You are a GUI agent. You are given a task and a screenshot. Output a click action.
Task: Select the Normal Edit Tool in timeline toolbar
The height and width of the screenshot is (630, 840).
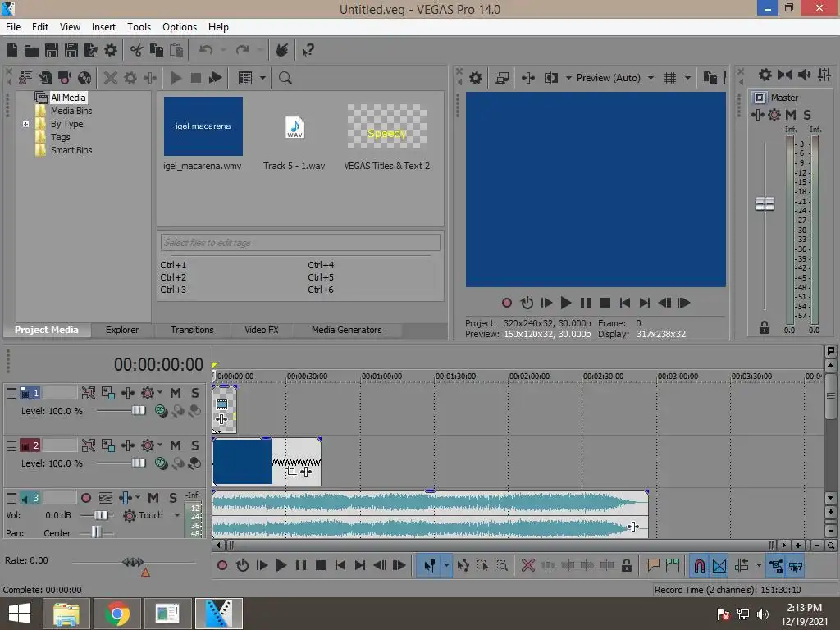(x=430, y=566)
